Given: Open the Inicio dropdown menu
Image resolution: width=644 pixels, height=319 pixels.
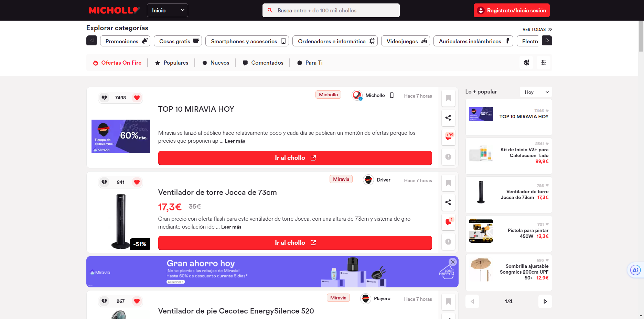Looking at the screenshot, I should coord(168,10).
